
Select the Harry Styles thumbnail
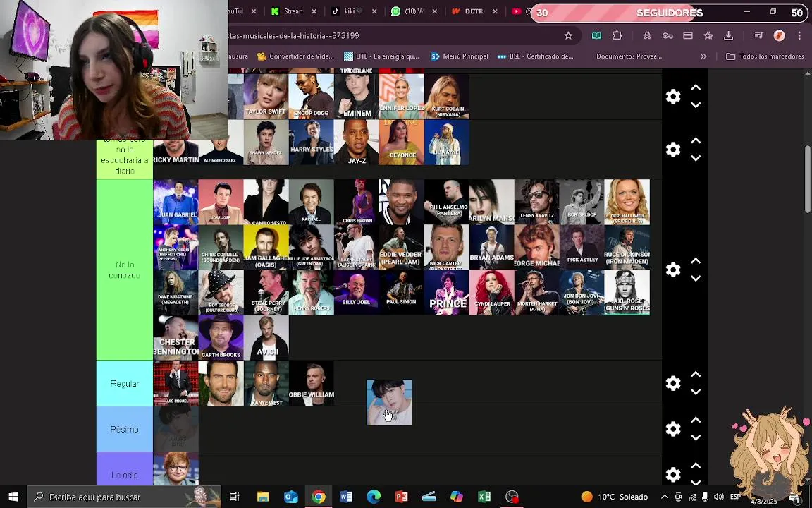coord(312,142)
